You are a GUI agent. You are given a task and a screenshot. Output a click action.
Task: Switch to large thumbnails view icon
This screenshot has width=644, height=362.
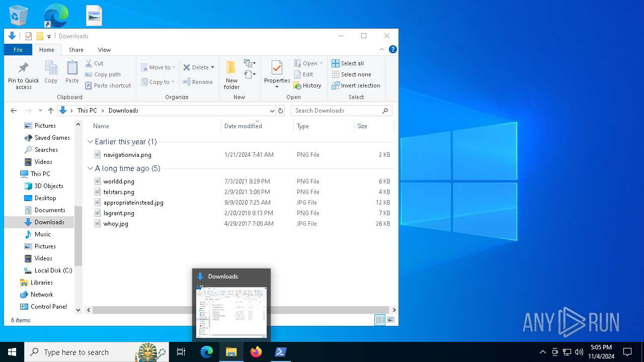(391, 320)
